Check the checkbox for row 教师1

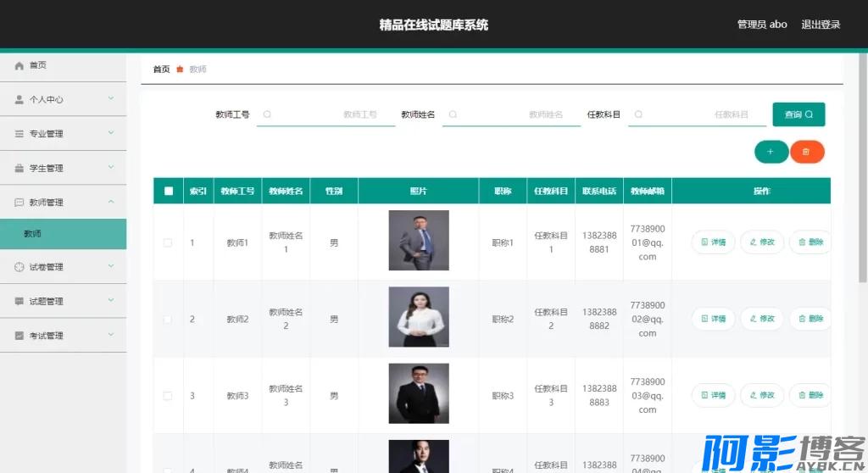tap(168, 242)
